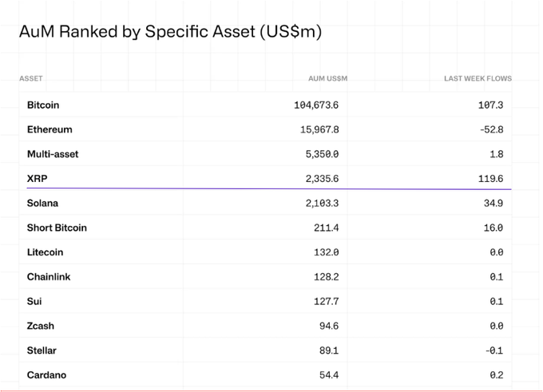Select the Chainlink asset name

tap(49, 277)
